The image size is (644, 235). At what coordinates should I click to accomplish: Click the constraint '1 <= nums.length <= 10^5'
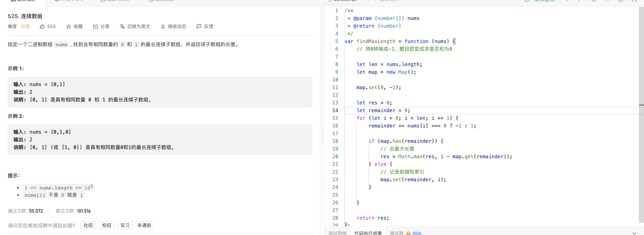pyautogui.click(x=59, y=187)
